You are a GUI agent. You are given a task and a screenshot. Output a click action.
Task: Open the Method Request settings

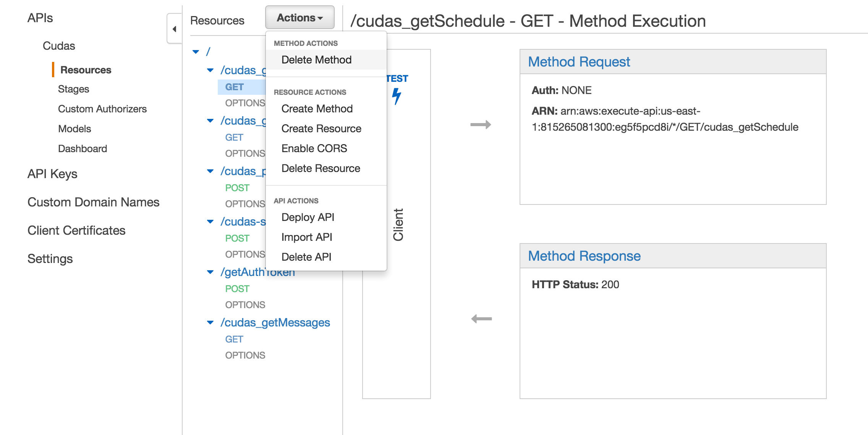tap(579, 62)
